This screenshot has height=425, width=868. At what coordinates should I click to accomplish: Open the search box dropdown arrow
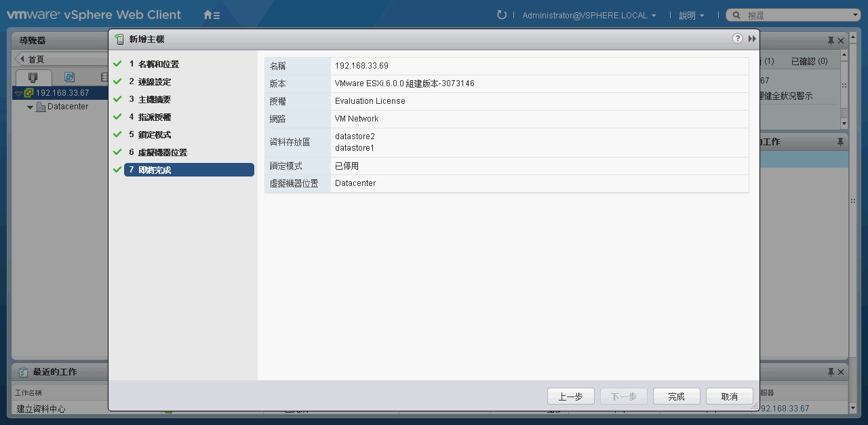pos(856,15)
